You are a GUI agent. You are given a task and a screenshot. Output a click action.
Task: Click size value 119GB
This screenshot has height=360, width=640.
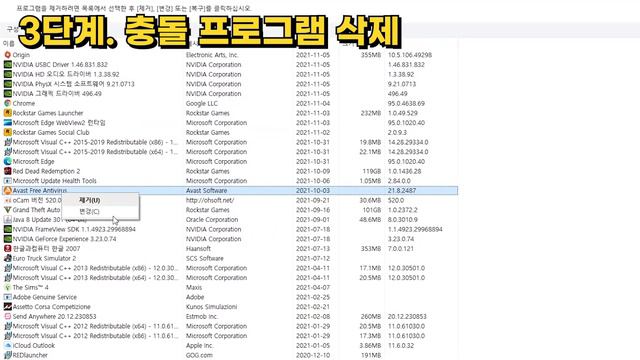tap(371, 171)
